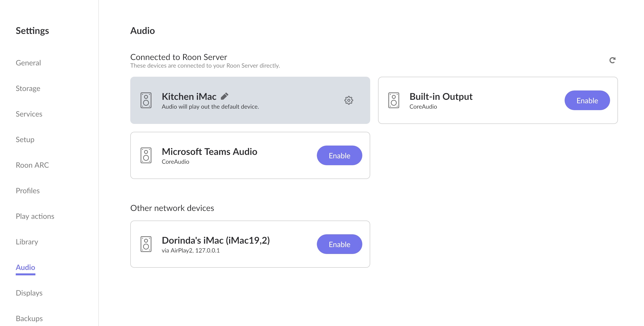
Task: Click the Settings sidebar heading
Action: coord(32,31)
